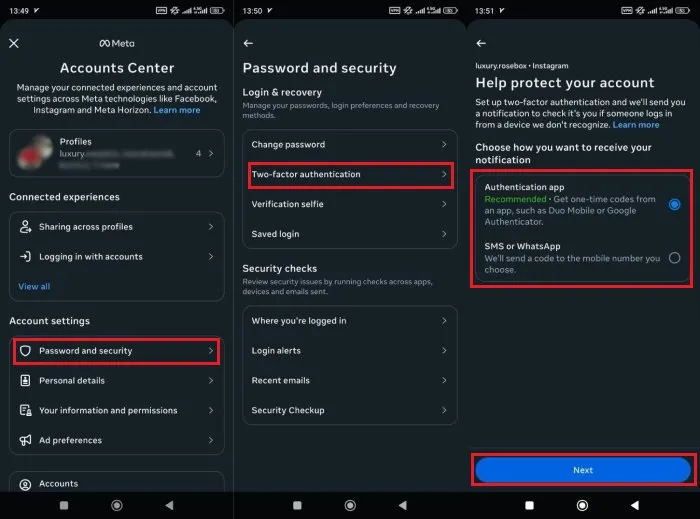Screen dimensions: 700x519
Task: Tap the SMS or WhatsApp option title
Action: pyautogui.click(x=522, y=246)
